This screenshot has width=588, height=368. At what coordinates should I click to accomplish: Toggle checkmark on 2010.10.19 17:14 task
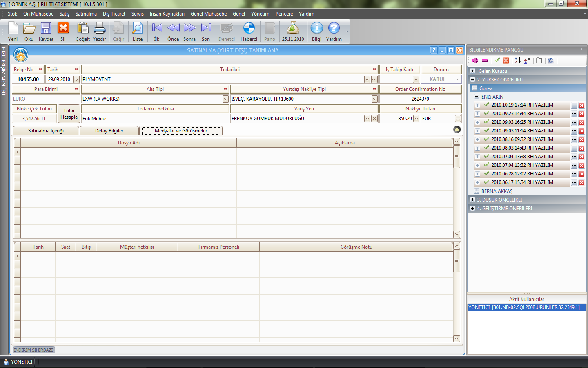point(487,105)
